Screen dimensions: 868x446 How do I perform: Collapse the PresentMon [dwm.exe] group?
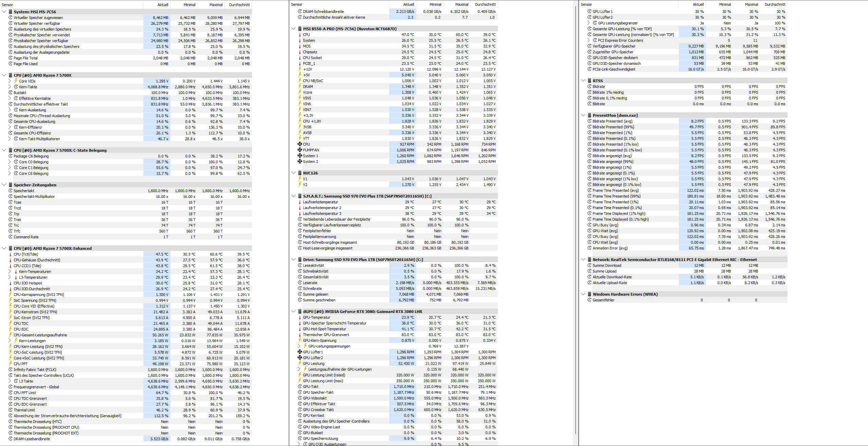[583, 115]
